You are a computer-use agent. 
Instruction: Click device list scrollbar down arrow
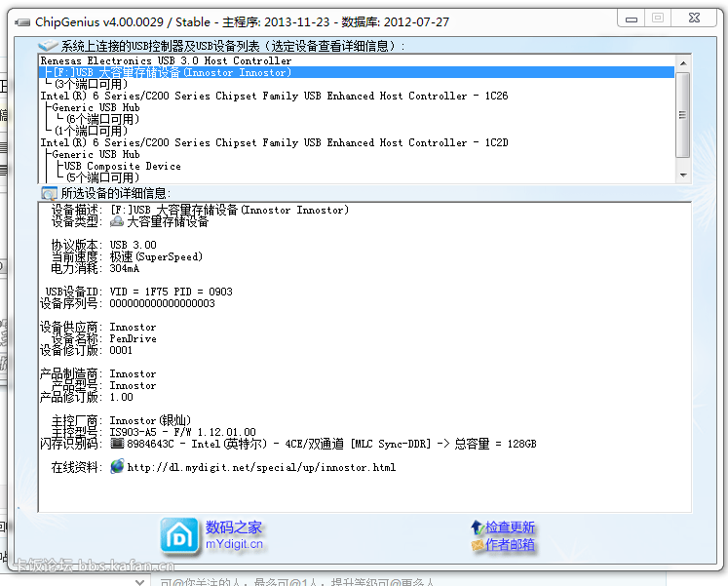[683, 176]
